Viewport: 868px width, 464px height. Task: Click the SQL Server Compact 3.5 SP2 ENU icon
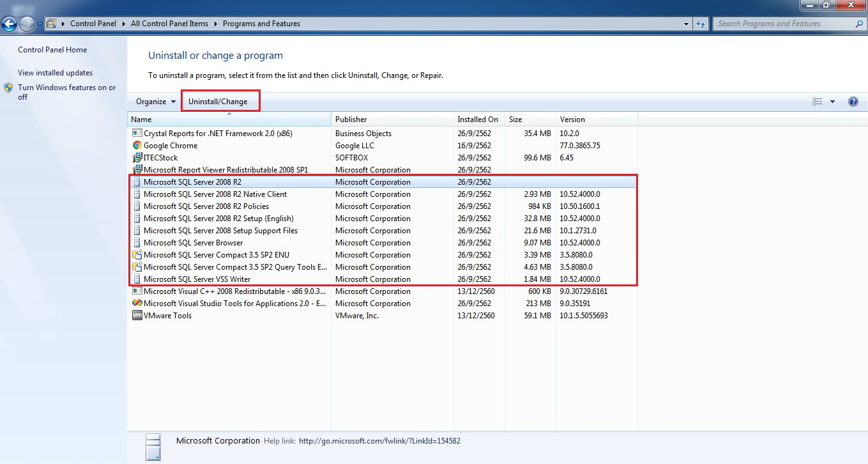click(x=137, y=255)
